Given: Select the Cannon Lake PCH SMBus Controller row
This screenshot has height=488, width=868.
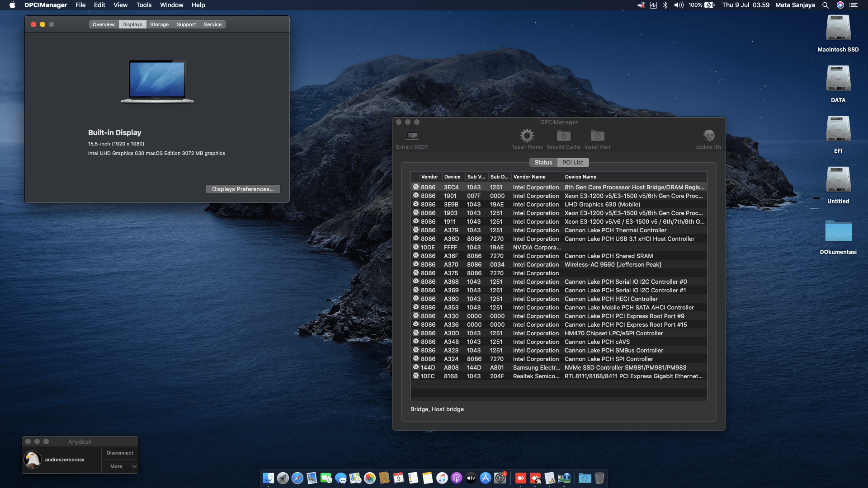Looking at the screenshot, I should (559, 350).
